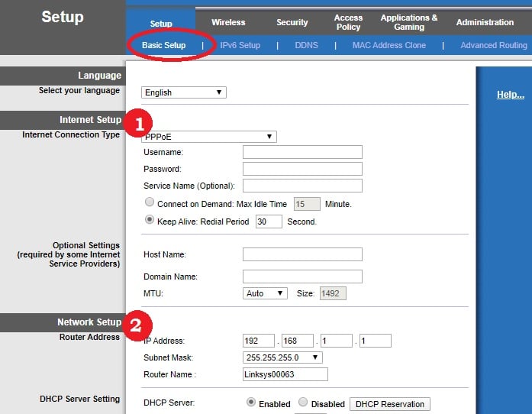Open Applications & Gaming tab
This screenshot has width=532, height=414.
tap(409, 22)
